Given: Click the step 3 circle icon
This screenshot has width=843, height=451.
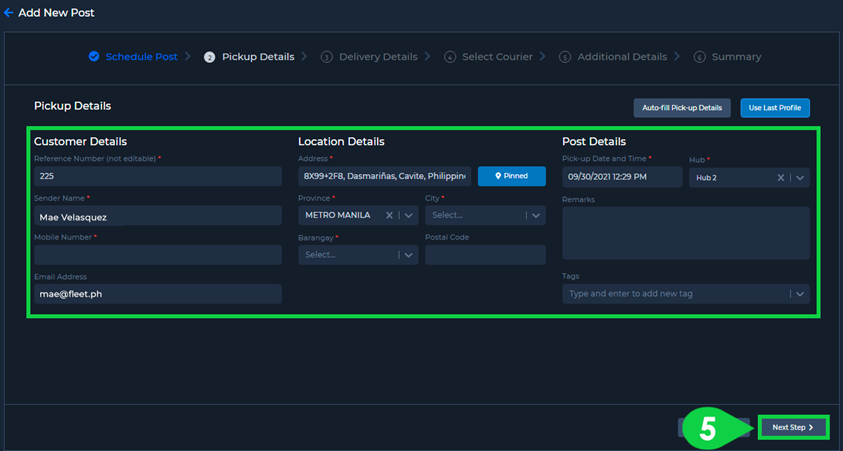Looking at the screenshot, I should click(x=326, y=57).
